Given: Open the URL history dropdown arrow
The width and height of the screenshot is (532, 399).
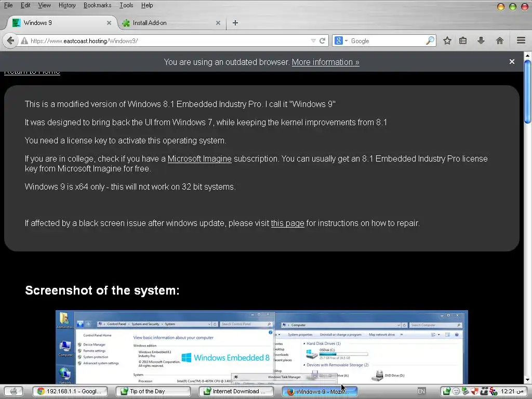Looking at the screenshot, I should tap(313, 41).
